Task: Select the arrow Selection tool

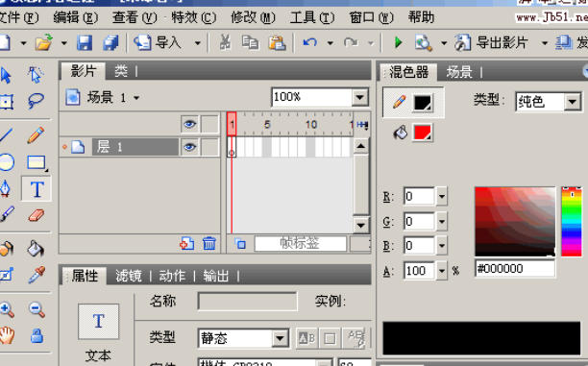Action: tap(5, 75)
